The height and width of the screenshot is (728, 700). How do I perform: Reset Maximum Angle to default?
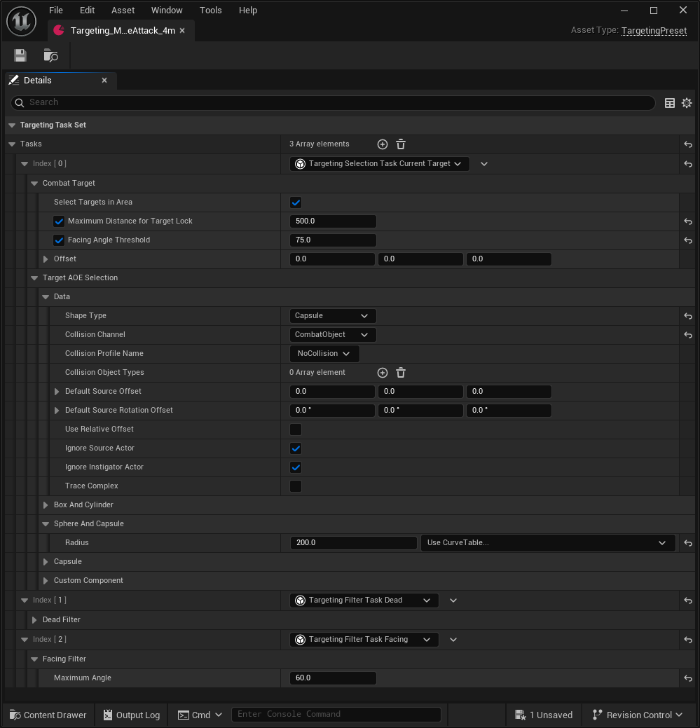(x=688, y=679)
